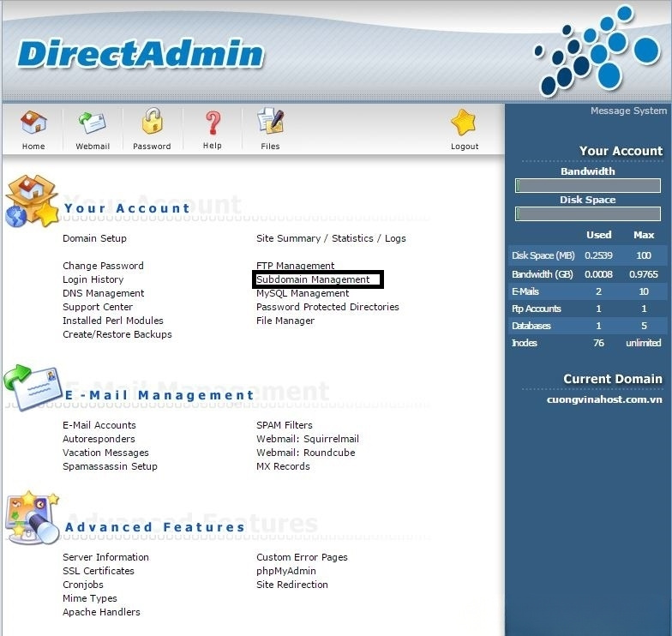Launch the File Manager link
Viewport: 672px width, 636px height.
click(285, 321)
